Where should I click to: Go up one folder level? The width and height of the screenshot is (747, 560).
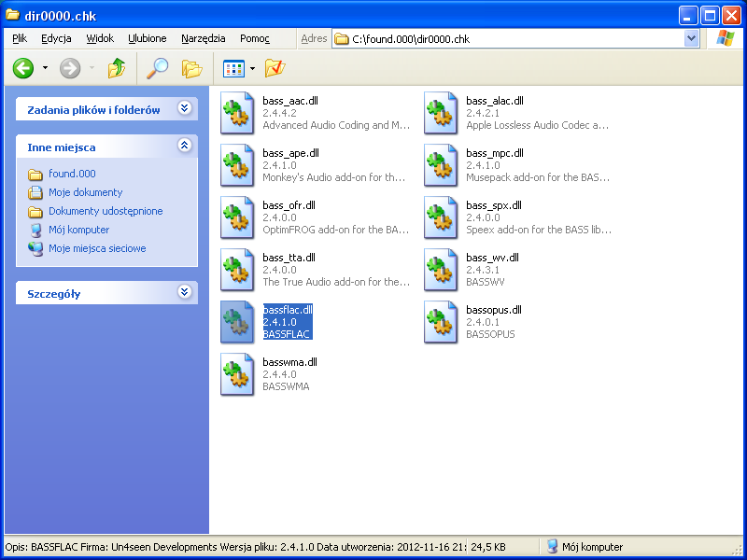tap(117, 68)
